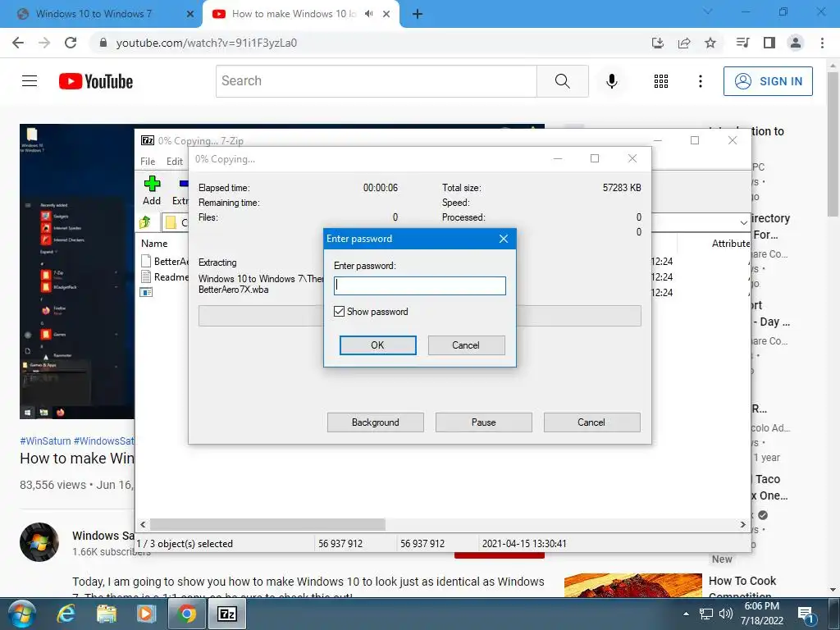Click the mute tab speaker icon
This screenshot has height=630, width=840.
point(368,14)
